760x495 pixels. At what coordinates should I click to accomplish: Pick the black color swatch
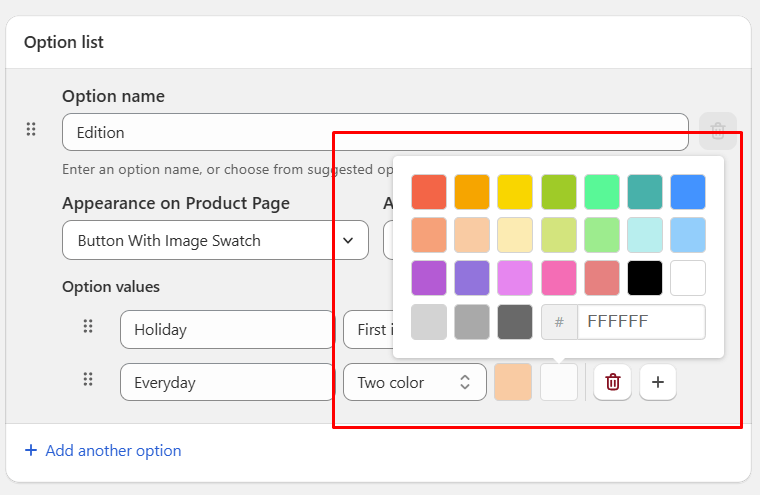pyautogui.click(x=645, y=278)
